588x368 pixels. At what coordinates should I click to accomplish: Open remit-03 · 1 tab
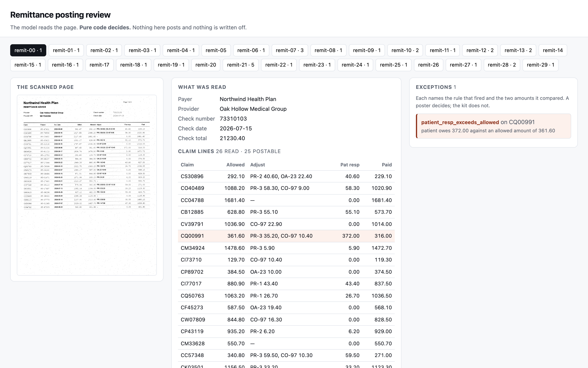142,50
